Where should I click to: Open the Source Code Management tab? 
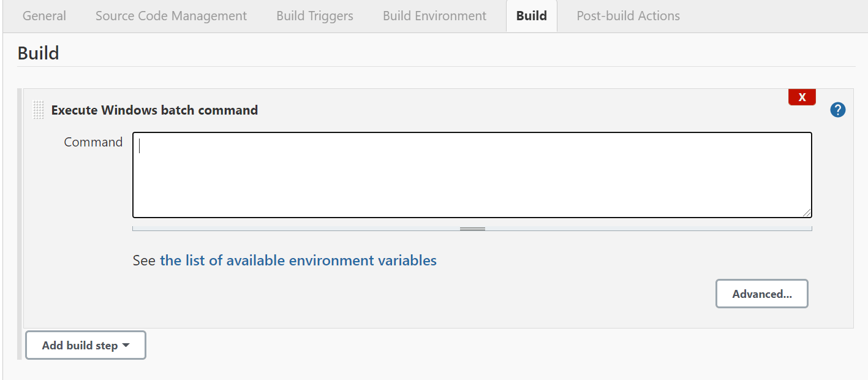170,16
